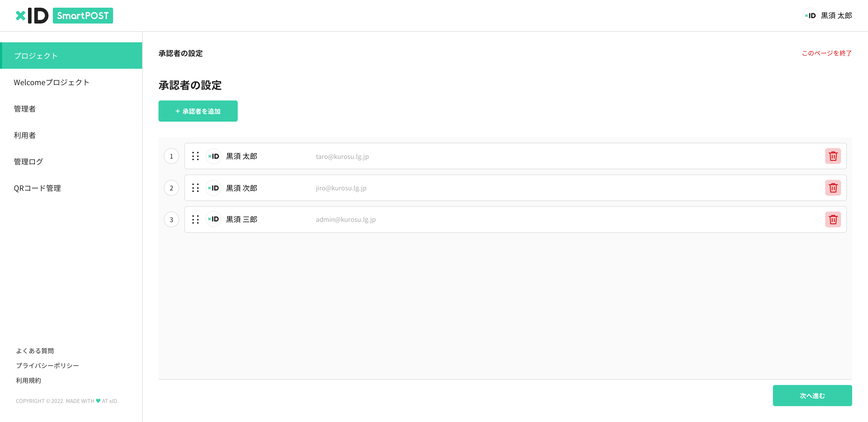Open Welcomeプロジェクト in sidebar
868x422 pixels.
pos(52,82)
